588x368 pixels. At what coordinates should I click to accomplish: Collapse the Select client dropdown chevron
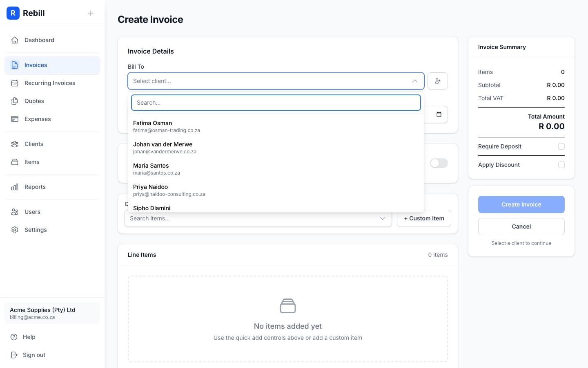coord(415,81)
